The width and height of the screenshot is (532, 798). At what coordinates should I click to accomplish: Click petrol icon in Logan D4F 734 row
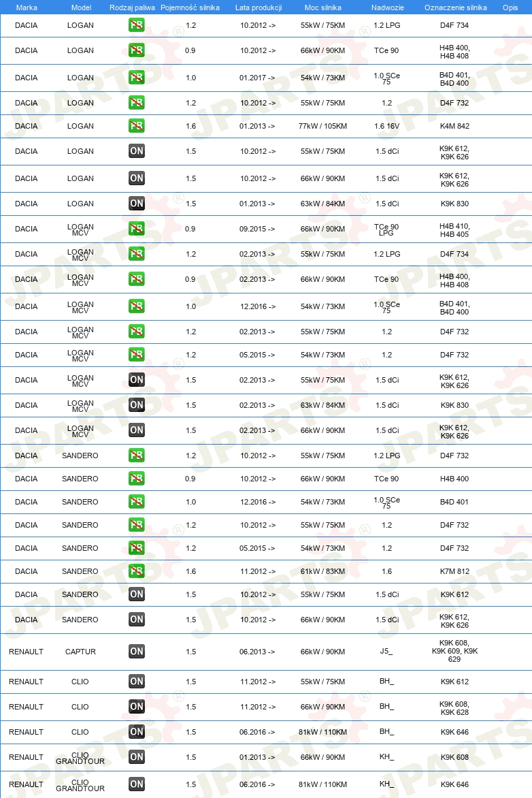coord(136,25)
